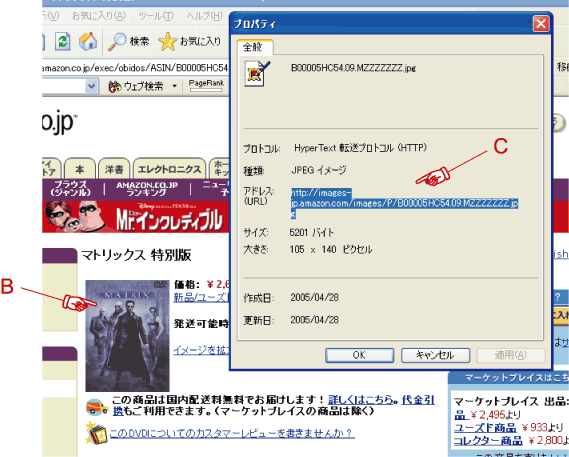Click the highlighted image URL in Properties
This screenshot has width=569, height=457.
pyautogui.click(x=404, y=203)
